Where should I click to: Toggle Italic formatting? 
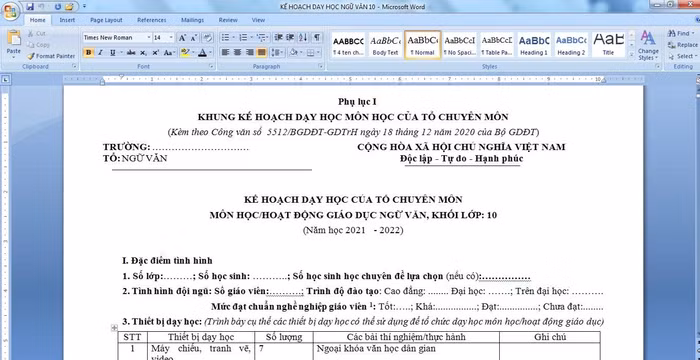point(100,53)
